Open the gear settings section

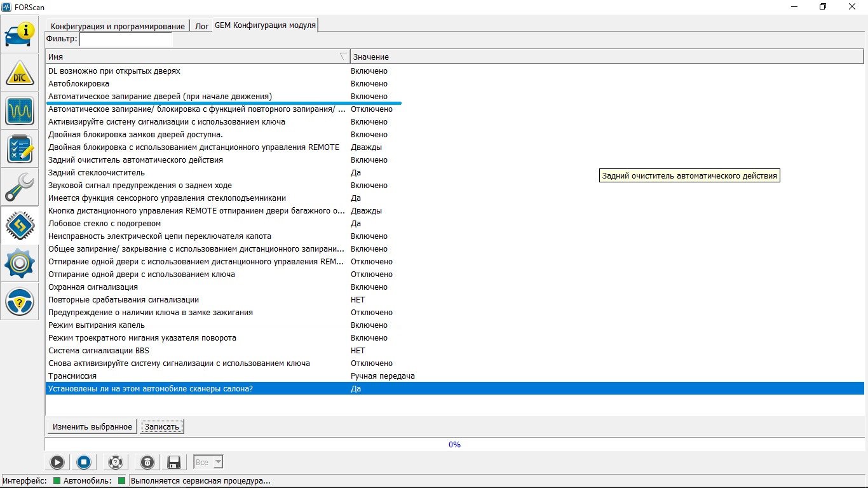click(20, 264)
